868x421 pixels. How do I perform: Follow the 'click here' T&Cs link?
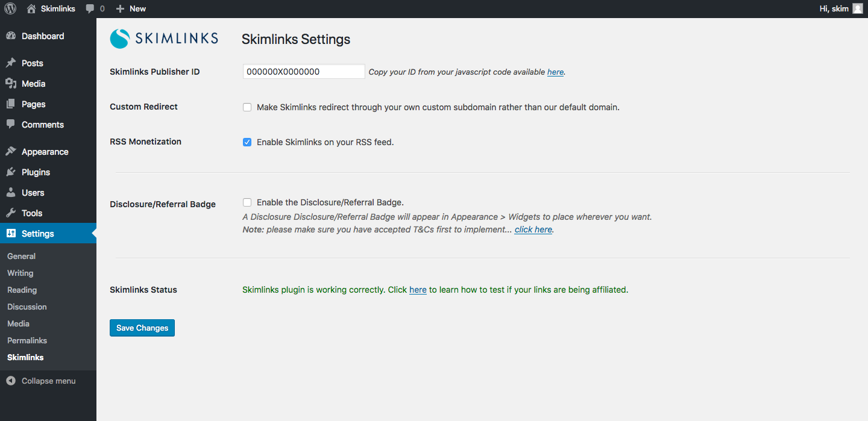(533, 229)
